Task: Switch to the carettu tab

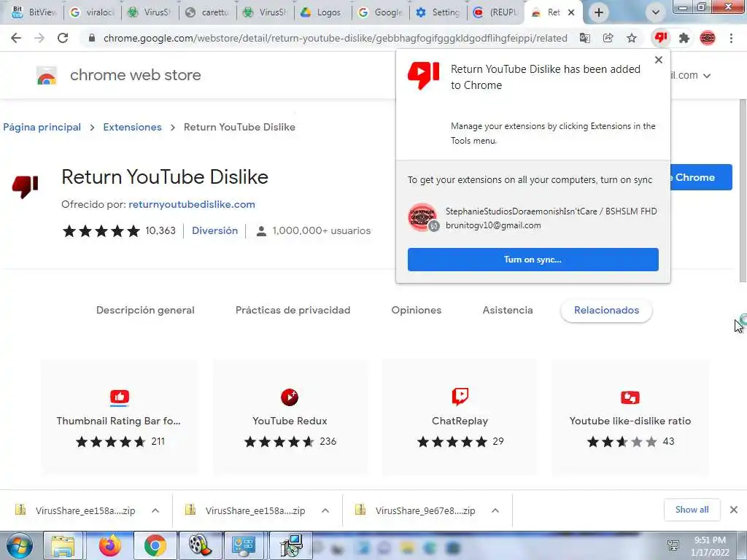Action: (208, 12)
